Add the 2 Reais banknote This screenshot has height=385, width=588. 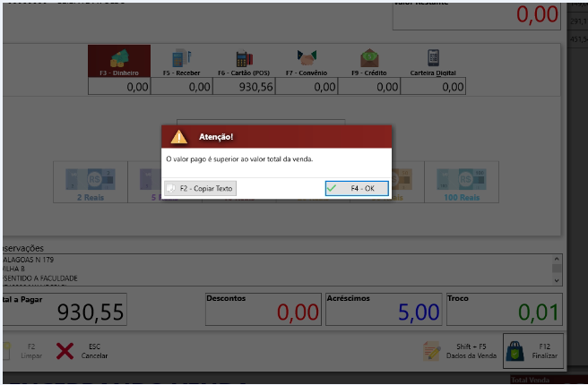tap(91, 183)
